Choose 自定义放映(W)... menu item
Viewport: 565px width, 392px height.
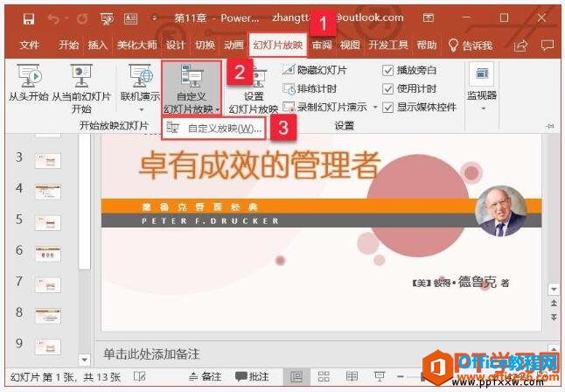coord(214,129)
